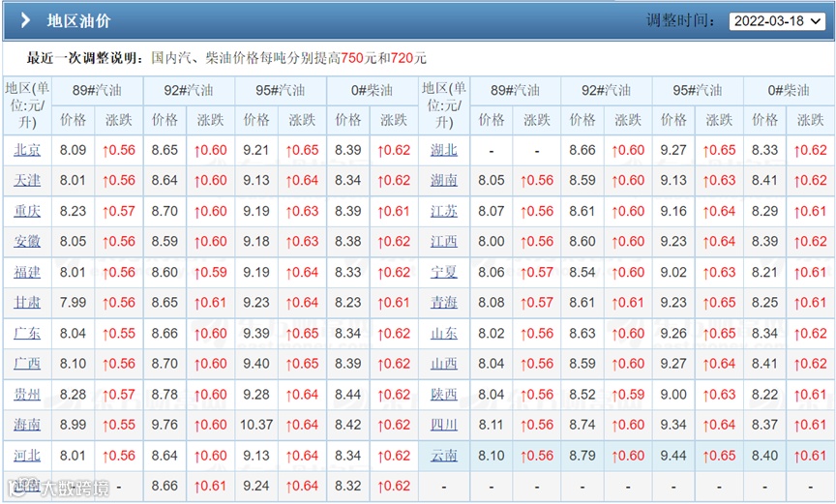Open the 山西 region link
This screenshot has height=504, width=836.
pyautogui.click(x=444, y=364)
